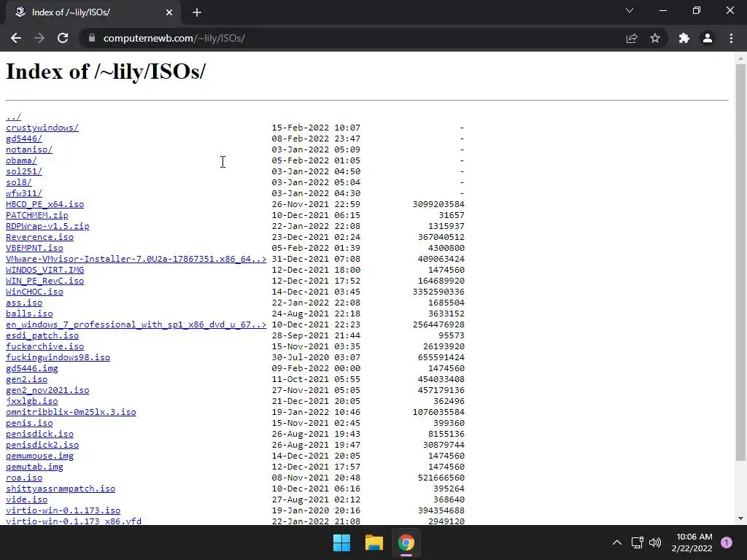Go back using the browser back arrow
Image resolution: width=747 pixels, height=560 pixels.
pos(16,38)
